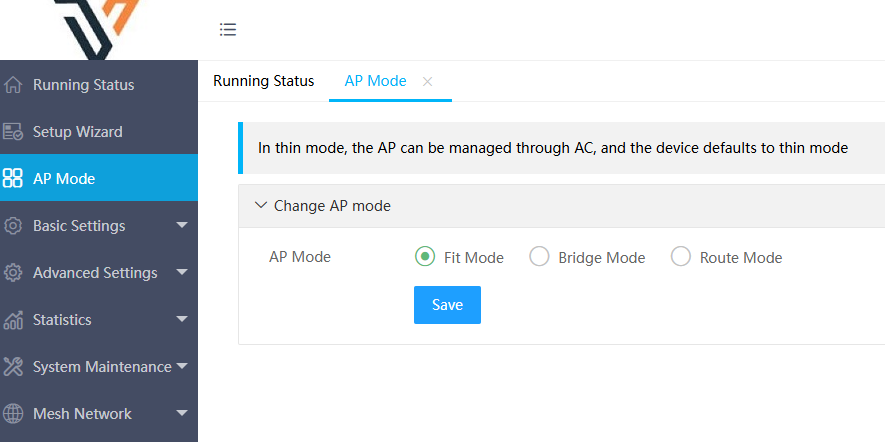Image resolution: width=885 pixels, height=442 pixels.
Task: Click the Mesh Network globe icon
Action: click(13, 414)
